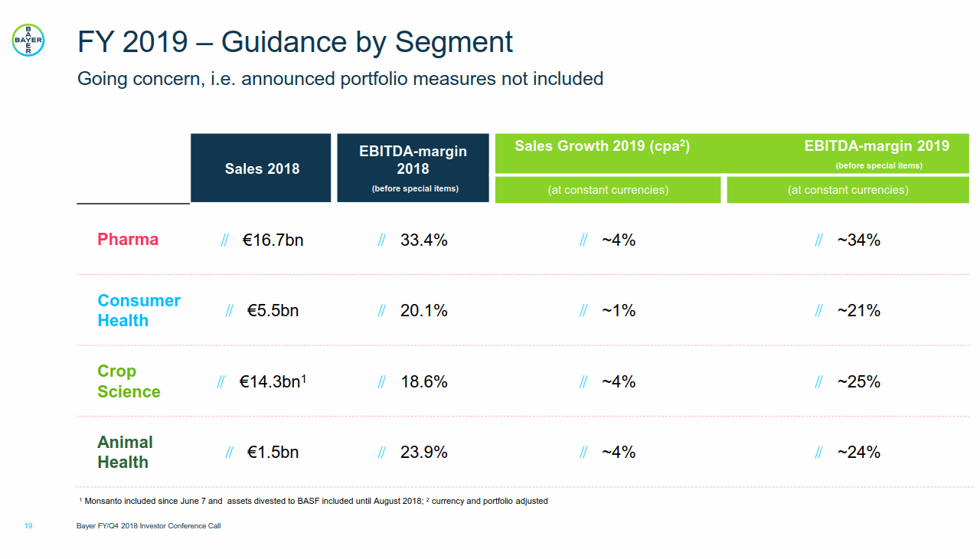
Task: Click the Bayer logo
Action: coord(28,40)
